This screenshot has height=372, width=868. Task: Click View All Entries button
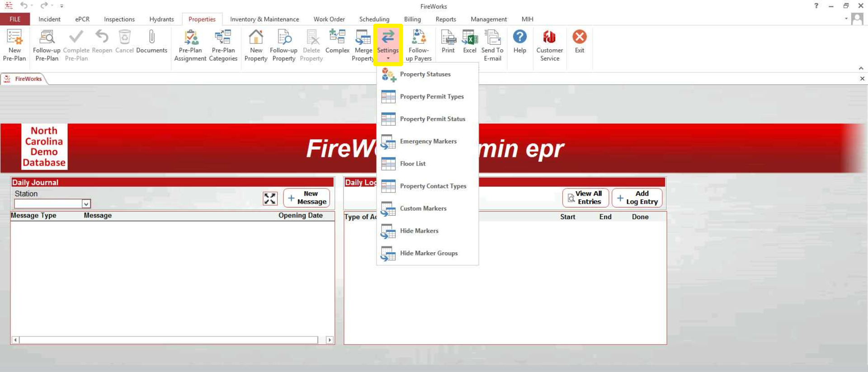pyautogui.click(x=585, y=198)
